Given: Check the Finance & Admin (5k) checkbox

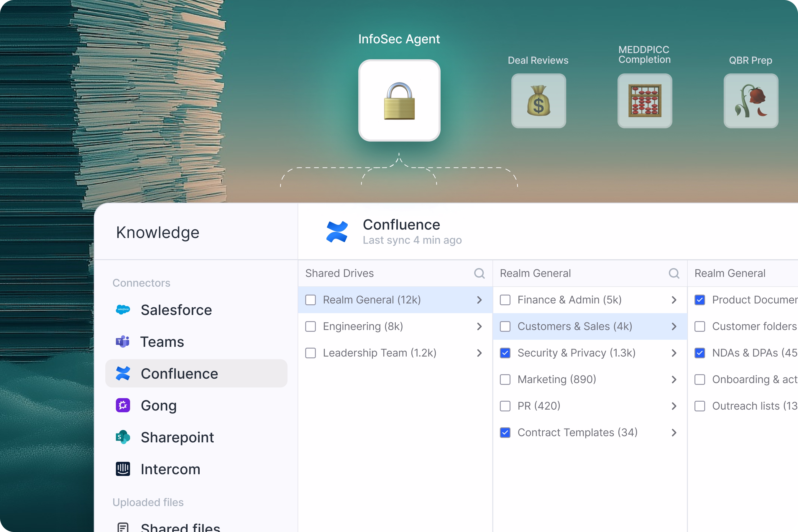Looking at the screenshot, I should (505, 300).
